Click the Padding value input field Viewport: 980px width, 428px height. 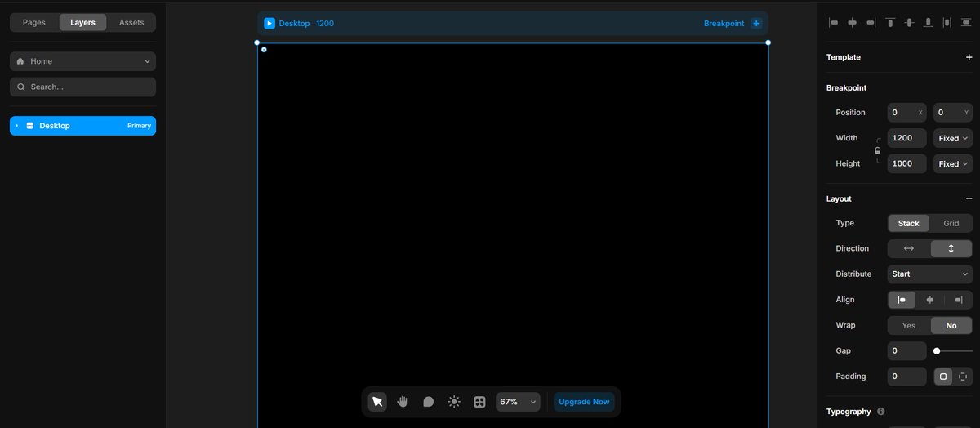pyautogui.click(x=907, y=377)
